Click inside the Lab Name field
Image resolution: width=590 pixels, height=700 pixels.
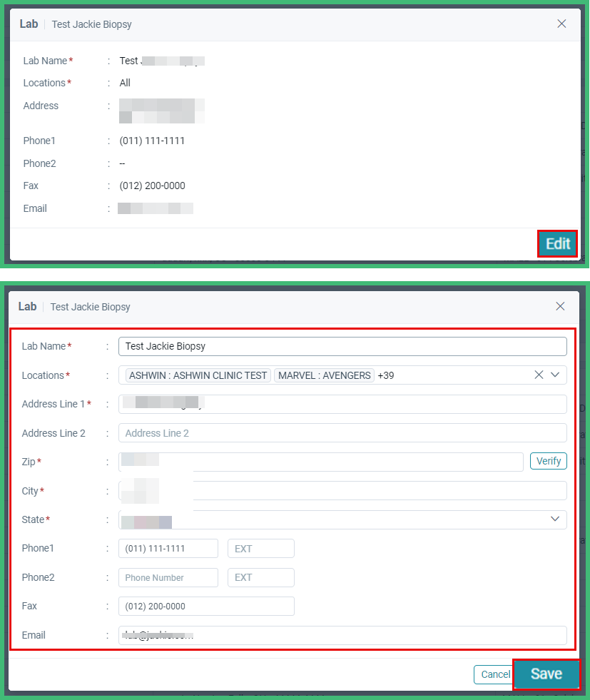pyautogui.click(x=342, y=346)
